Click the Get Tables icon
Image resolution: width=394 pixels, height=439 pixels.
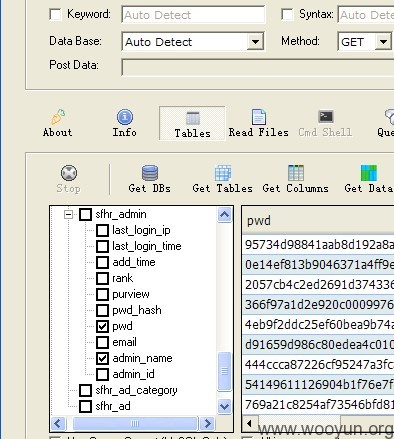[x=223, y=173]
